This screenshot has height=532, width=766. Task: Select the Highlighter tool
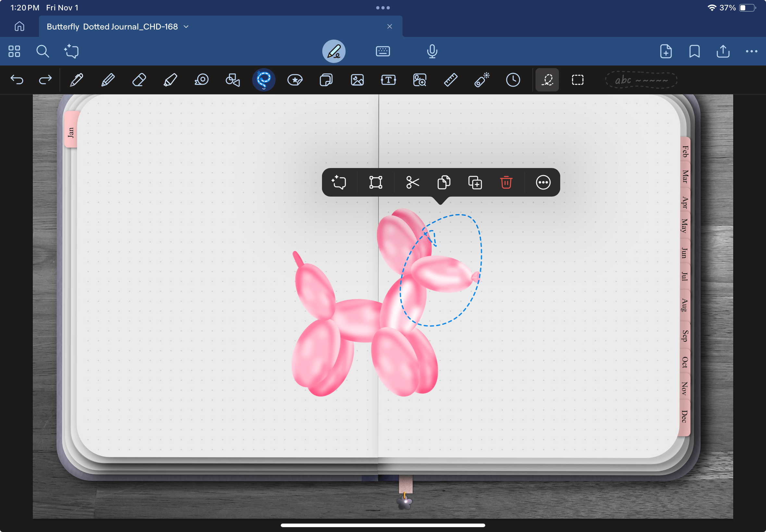[170, 80]
